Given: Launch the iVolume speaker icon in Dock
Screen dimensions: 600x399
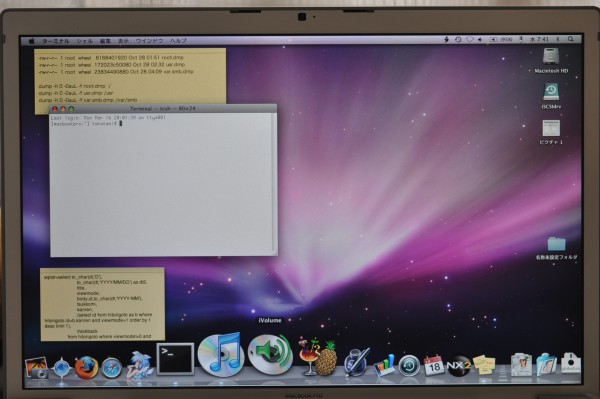Looking at the screenshot, I should 270,354.
